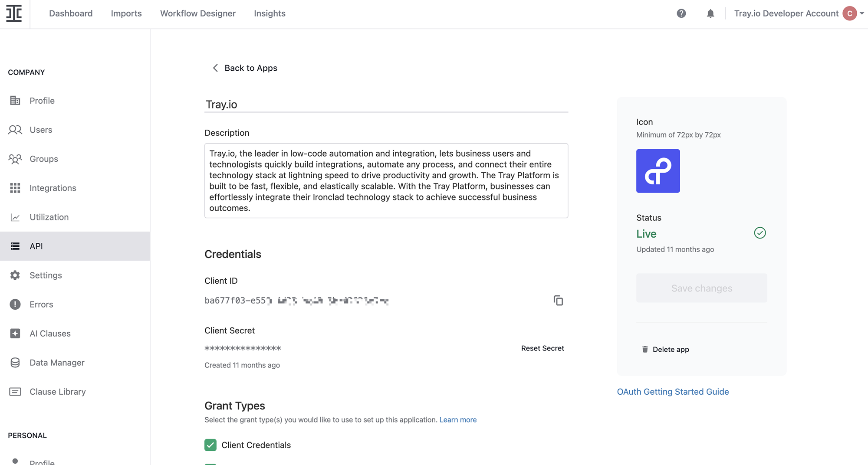868x465 pixels.
Task: Uncheck the Client Credentials checkbox
Action: pyautogui.click(x=210, y=445)
